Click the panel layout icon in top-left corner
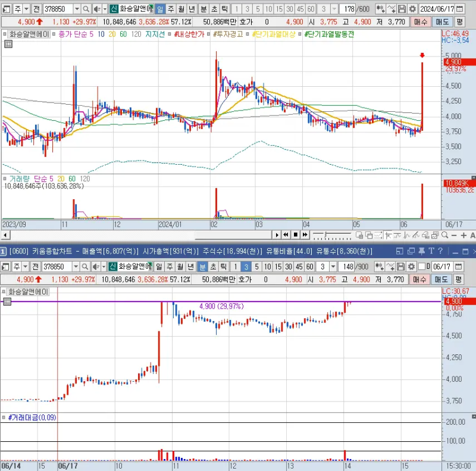 (7, 9)
